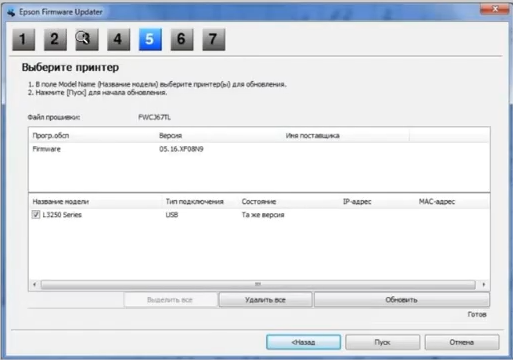The width and height of the screenshot is (513, 360).
Task: Click the magnifier search step icon
Action: (x=87, y=39)
